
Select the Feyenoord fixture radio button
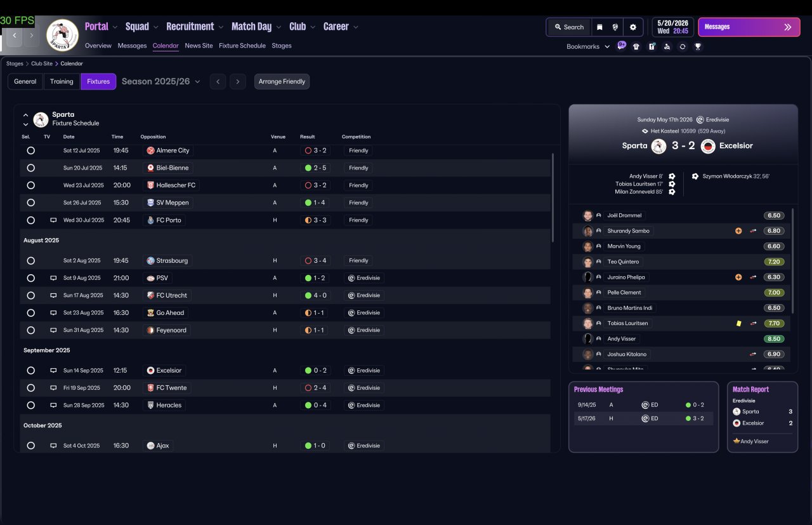[x=30, y=330]
